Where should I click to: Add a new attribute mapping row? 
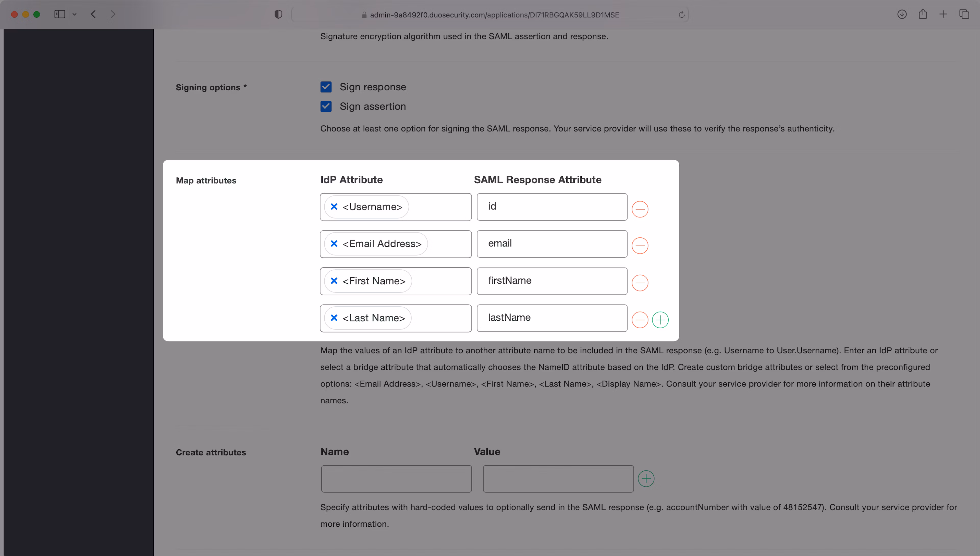coord(660,320)
